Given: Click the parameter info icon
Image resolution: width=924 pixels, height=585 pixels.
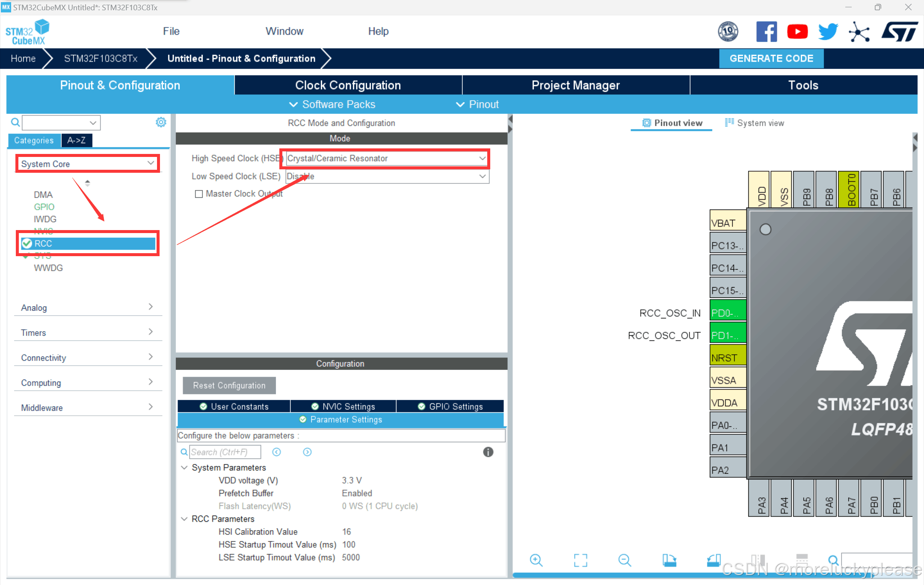Looking at the screenshot, I should tap(488, 452).
